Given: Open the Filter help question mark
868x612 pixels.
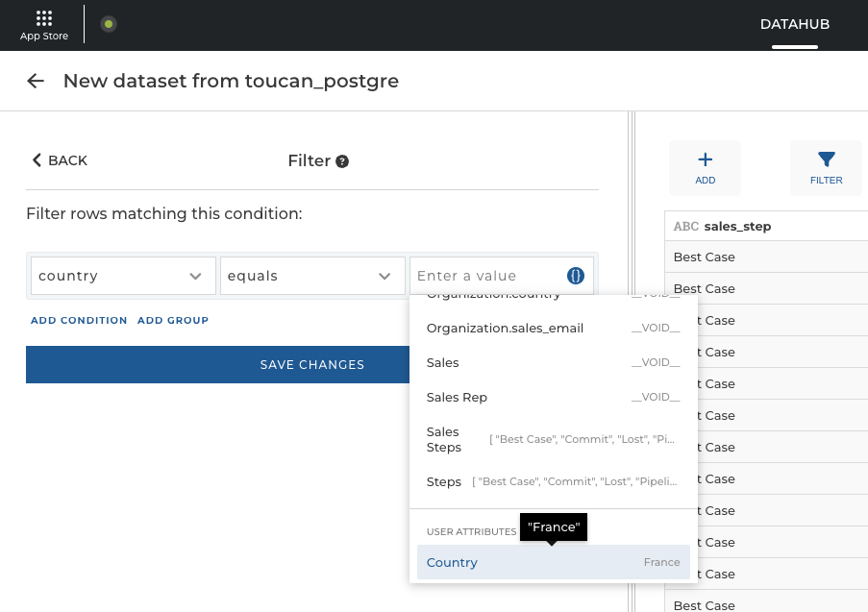Looking at the screenshot, I should point(342,161).
